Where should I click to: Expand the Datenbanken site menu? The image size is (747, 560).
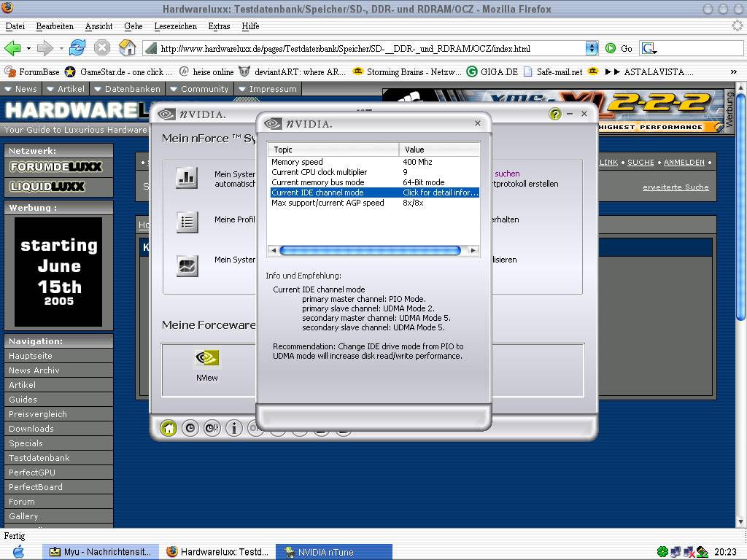pos(127,88)
